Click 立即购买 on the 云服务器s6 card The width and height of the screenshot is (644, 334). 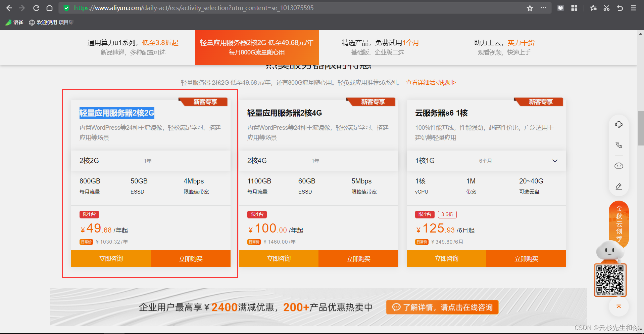coord(526,259)
